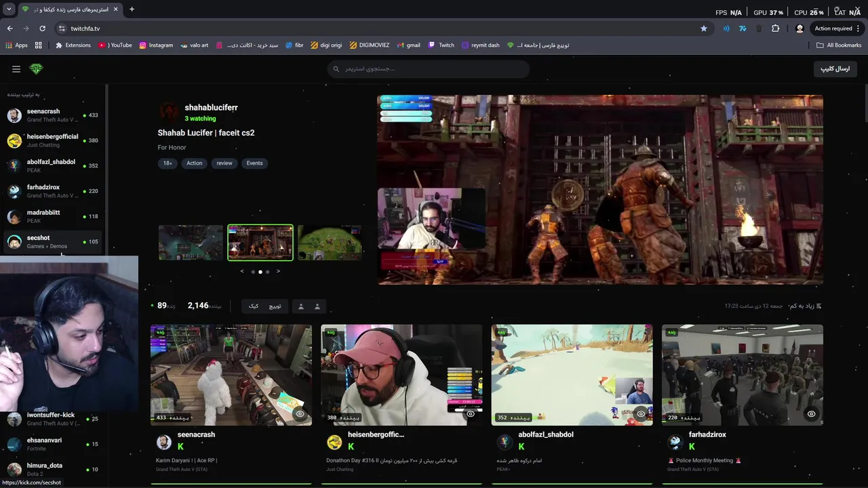Select the 18+ tag

pos(167,163)
